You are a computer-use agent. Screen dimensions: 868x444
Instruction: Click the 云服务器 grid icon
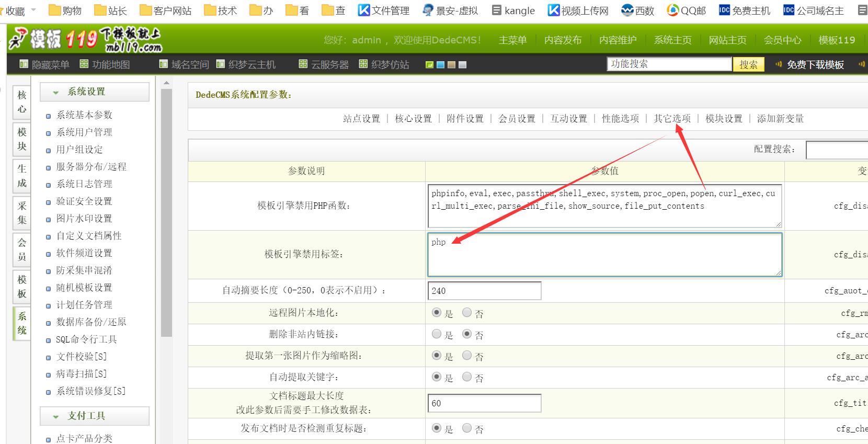tap(303, 64)
